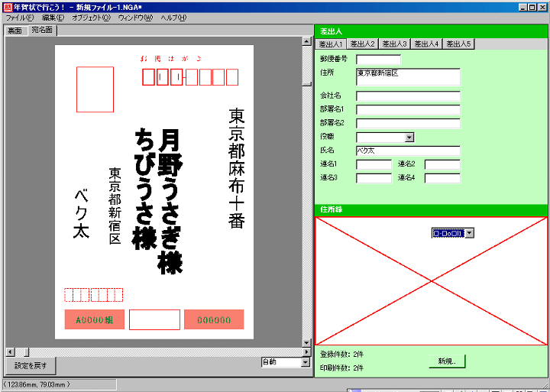The width and height of the screenshot is (550, 392).
Task: Select the 差出人5 tab
Action: click(x=458, y=44)
